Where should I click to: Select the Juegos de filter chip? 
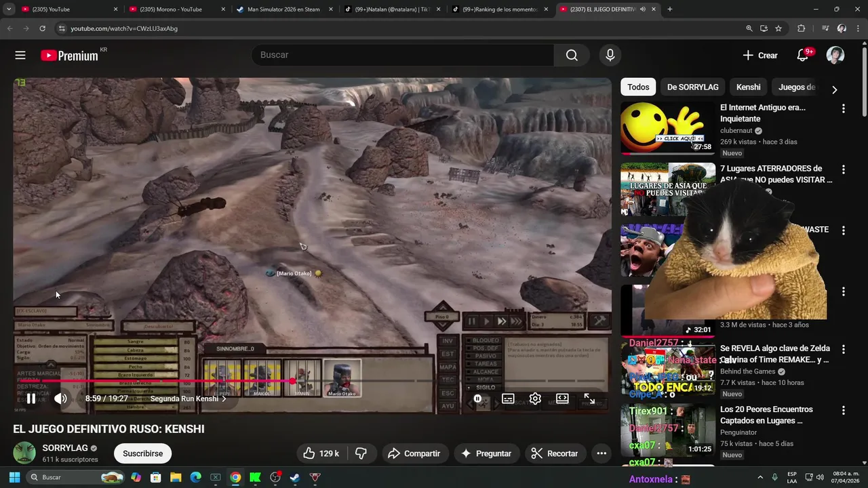click(x=796, y=87)
